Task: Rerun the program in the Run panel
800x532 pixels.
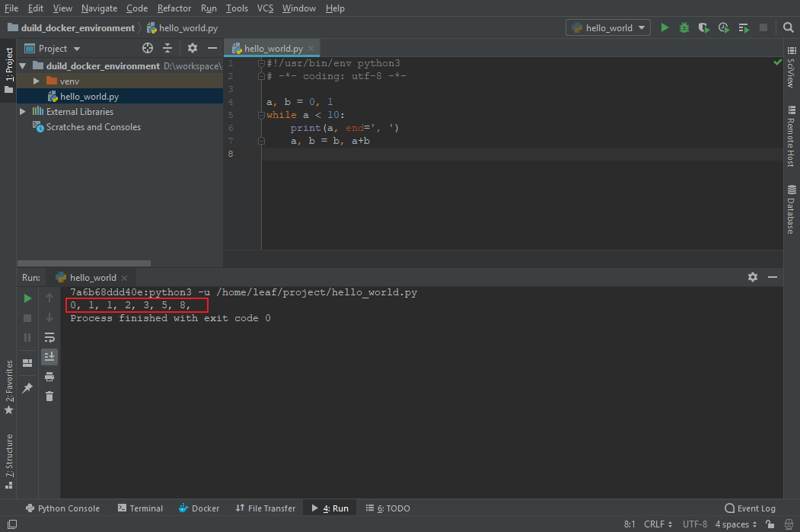Action: point(27,298)
